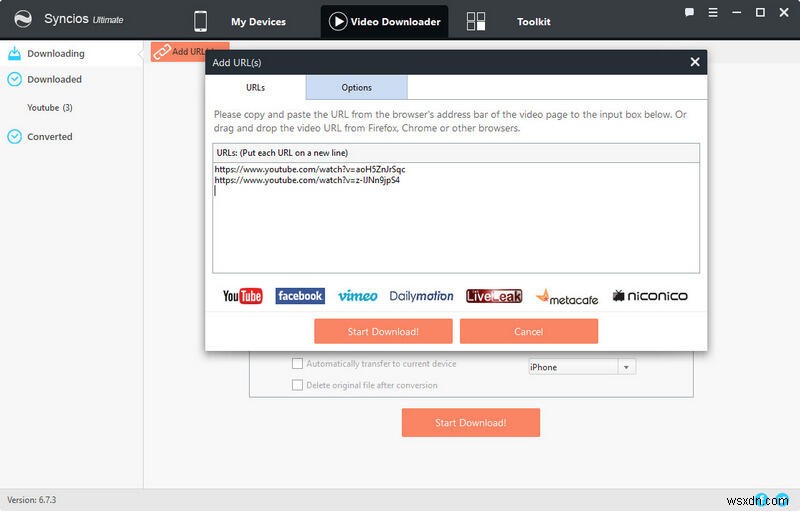
Task: Open the My Devices tab
Action: (x=258, y=22)
